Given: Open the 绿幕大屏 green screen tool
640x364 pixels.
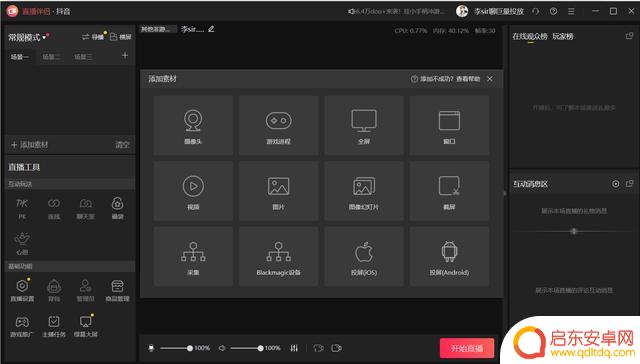Looking at the screenshot, I should pyautogui.click(x=86, y=326).
